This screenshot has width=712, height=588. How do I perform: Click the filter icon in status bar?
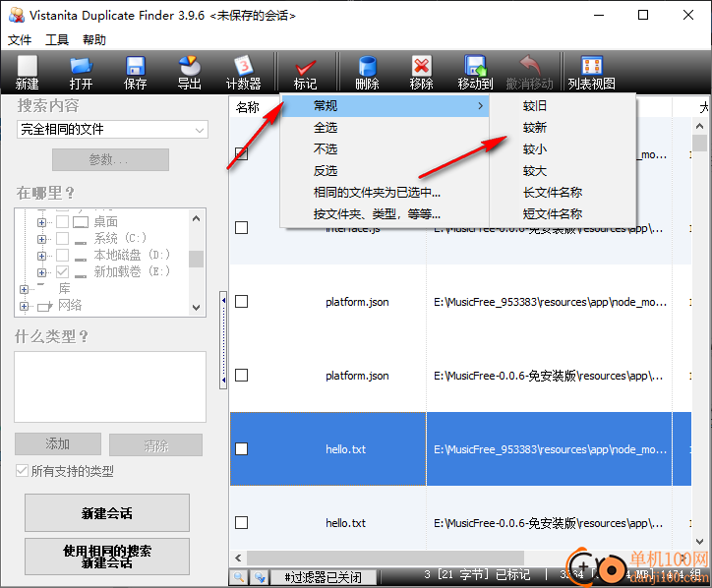click(x=260, y=577)
